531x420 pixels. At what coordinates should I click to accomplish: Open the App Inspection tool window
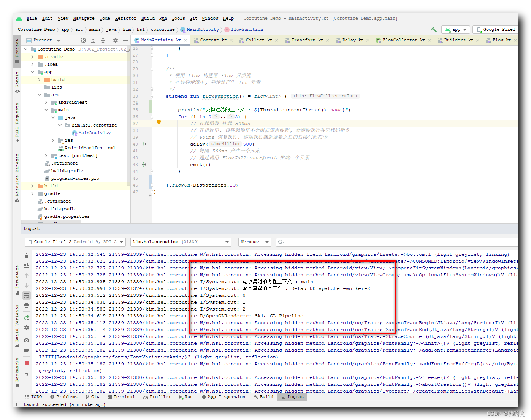(223, 397)
